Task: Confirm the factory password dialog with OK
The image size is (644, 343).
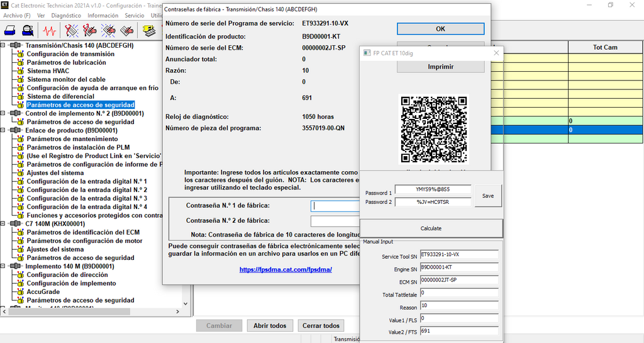Action: point(440,29)
